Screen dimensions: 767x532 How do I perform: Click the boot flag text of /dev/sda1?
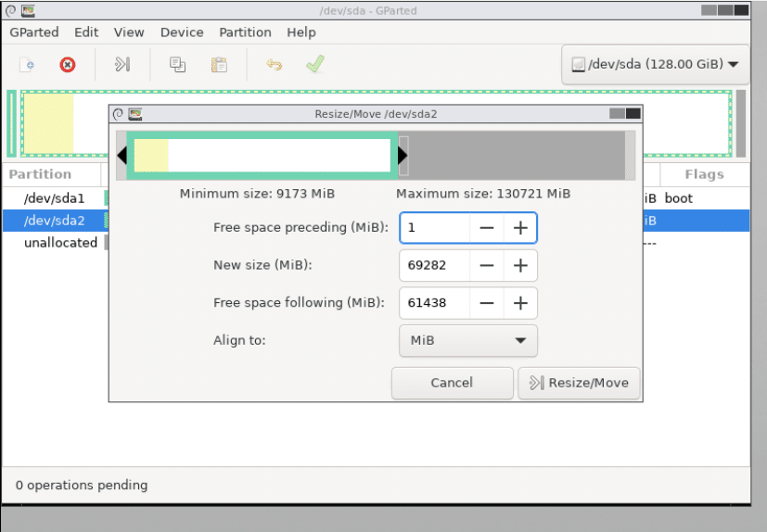click(x=679, y=198)
